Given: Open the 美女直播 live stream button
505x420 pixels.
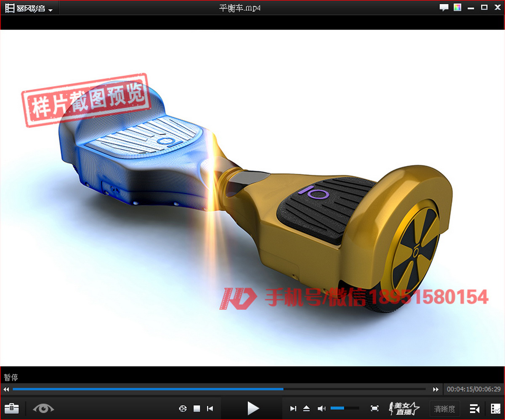Looking at the screenshot, I should coord(404,408).
